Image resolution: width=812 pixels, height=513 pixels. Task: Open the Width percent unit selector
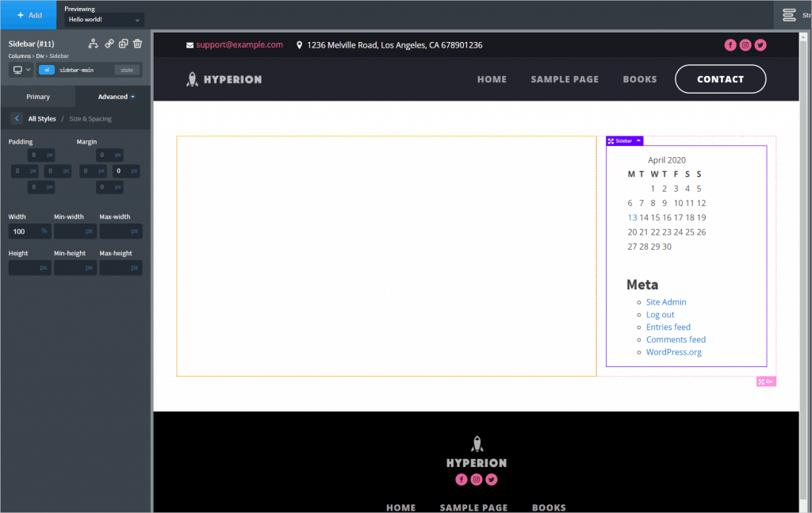(44, 231)
